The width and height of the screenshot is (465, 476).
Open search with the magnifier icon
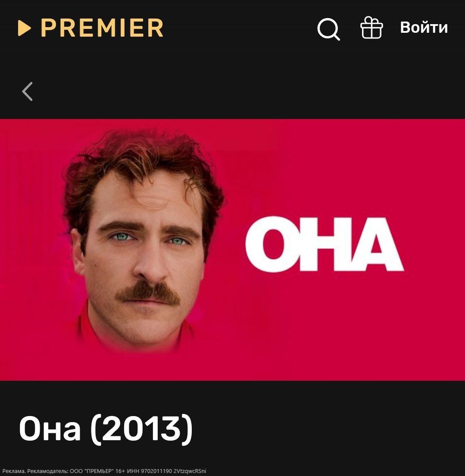(x=328, y=29)
